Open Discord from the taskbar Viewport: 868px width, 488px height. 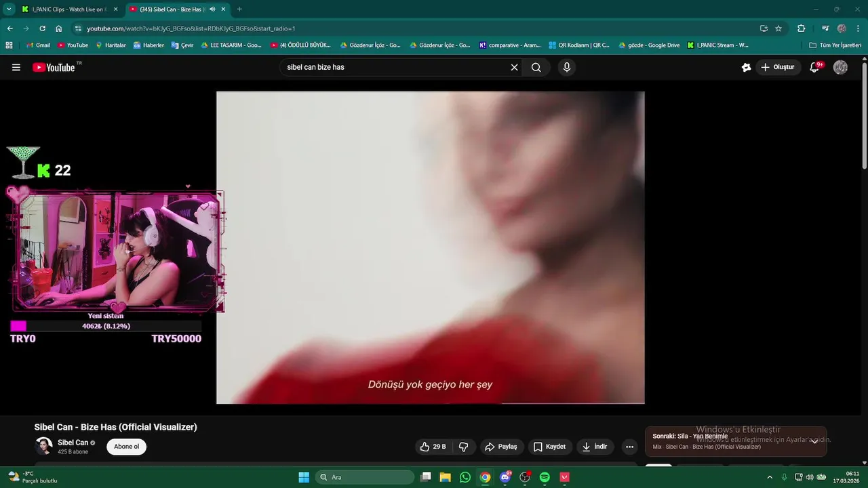coord(505,477)
